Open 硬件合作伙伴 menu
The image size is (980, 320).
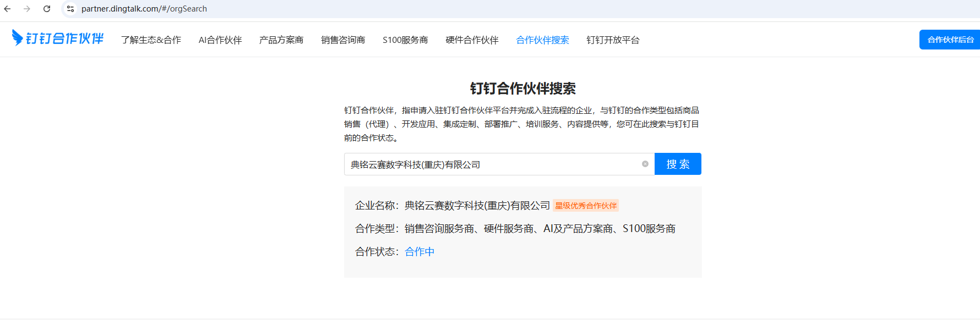472,40
